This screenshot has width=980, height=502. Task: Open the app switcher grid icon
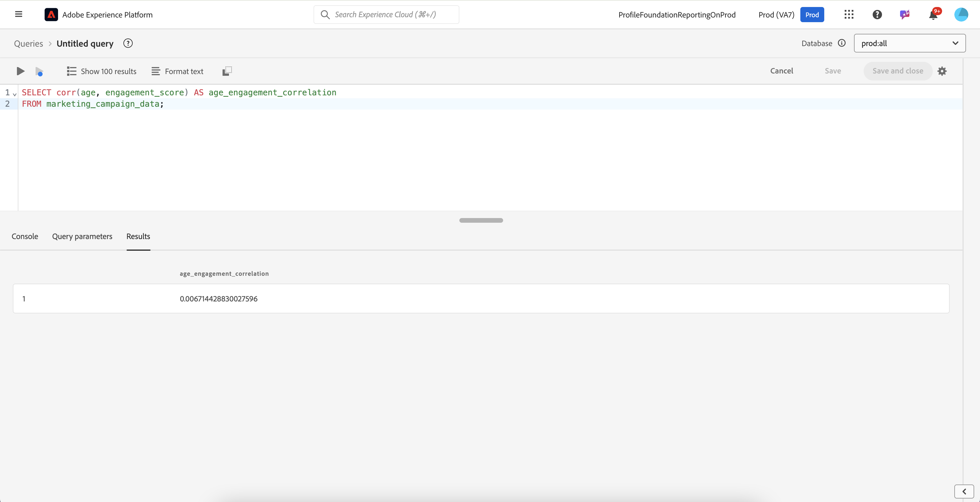click(849, 15)
